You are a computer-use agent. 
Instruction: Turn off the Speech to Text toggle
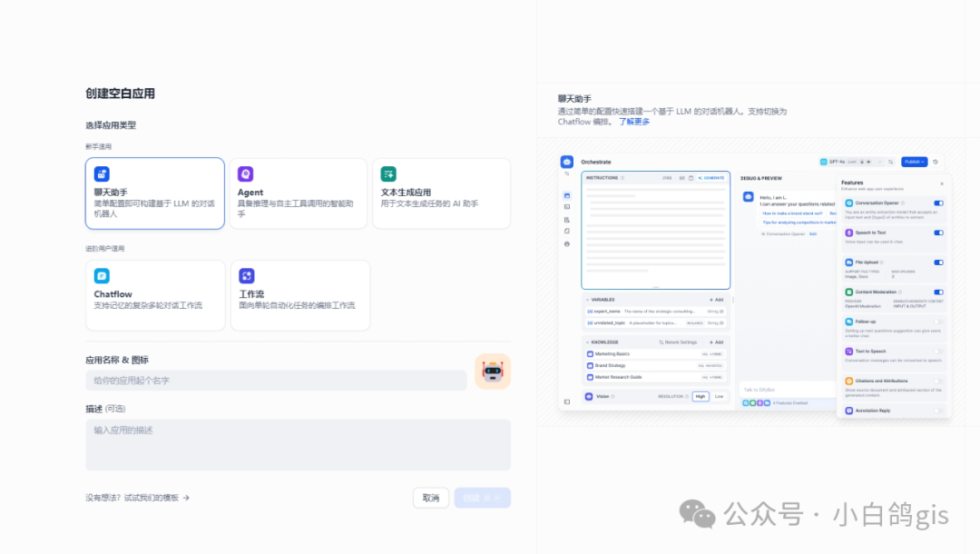click(939, 232)
